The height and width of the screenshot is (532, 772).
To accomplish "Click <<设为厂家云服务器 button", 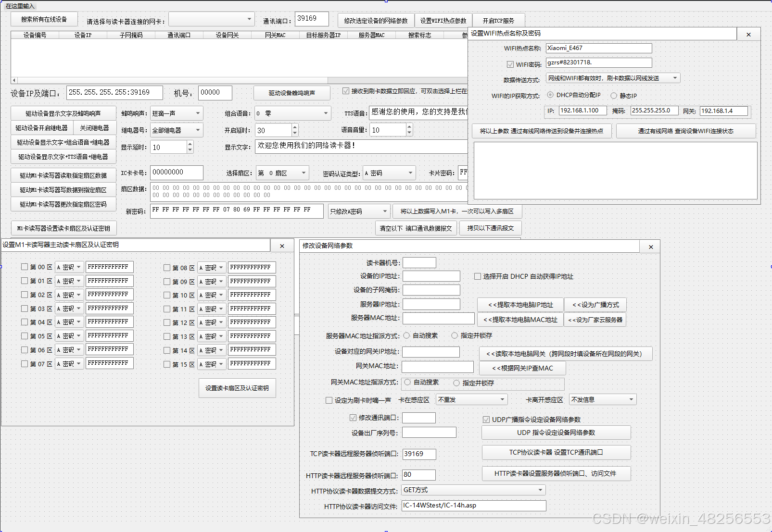I will [x=595, y=320].
